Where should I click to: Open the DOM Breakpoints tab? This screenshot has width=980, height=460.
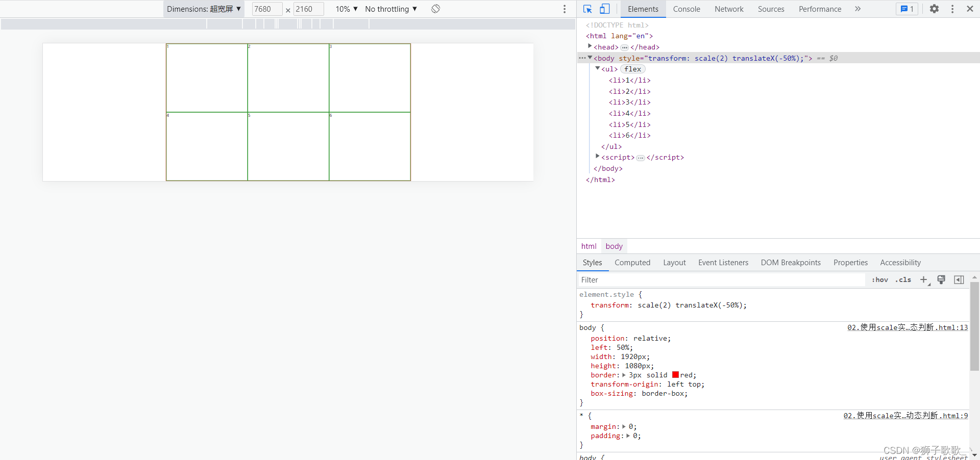[x=791, y=263]
